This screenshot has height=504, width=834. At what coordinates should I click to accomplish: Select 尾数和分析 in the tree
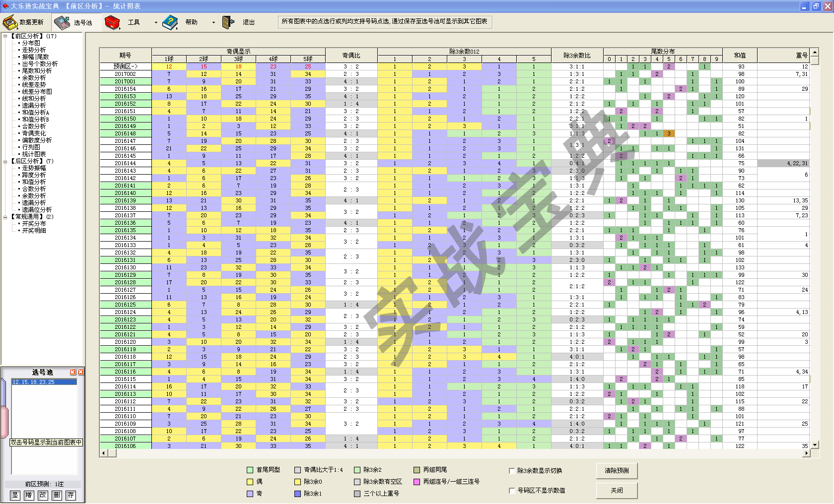click(x=37, y=71)
